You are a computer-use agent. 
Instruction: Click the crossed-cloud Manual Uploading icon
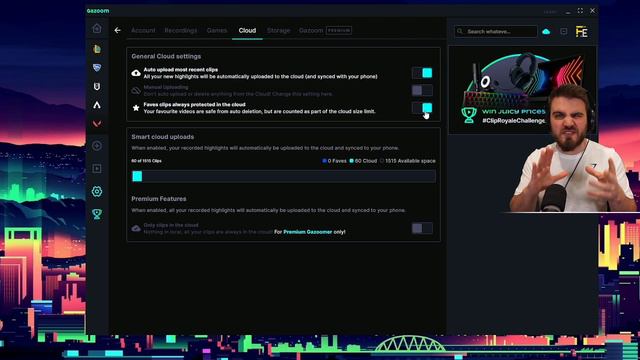point(136,91)
